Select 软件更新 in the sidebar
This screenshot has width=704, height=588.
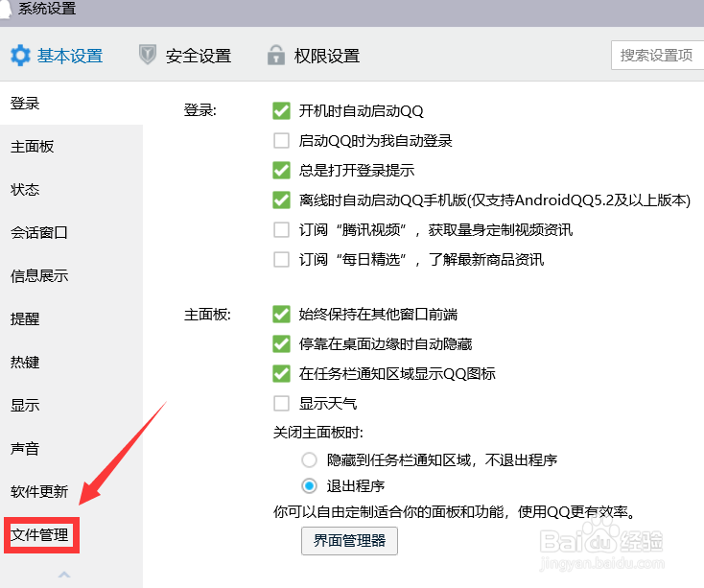(39, 491)
